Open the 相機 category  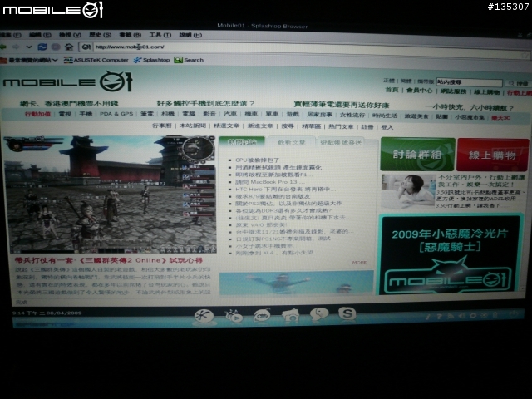tap(168, 114)
